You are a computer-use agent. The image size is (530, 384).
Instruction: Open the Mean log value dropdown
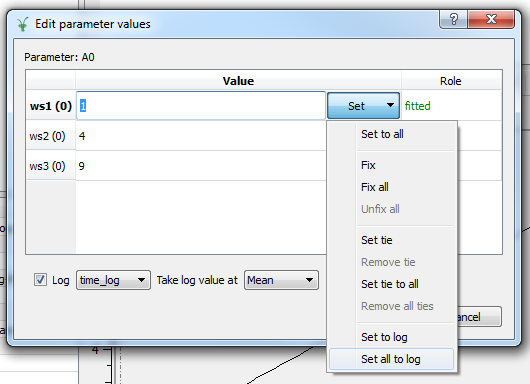click(281, 280)
